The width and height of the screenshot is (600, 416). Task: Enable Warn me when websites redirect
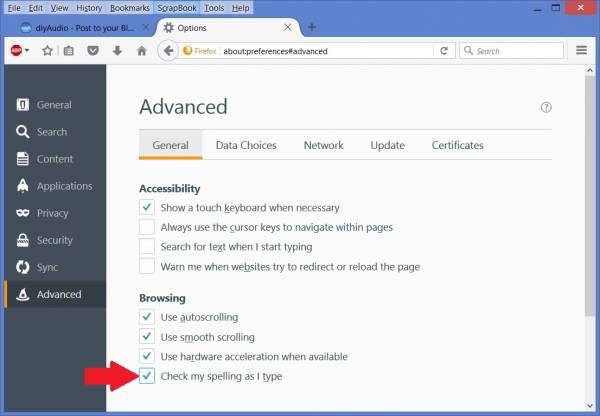click(x=147, y=266)
